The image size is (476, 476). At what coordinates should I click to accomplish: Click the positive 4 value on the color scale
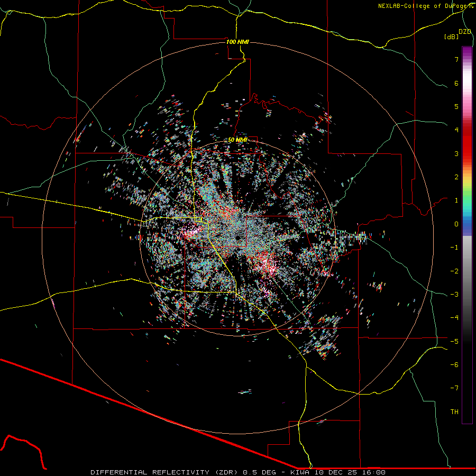456,130
